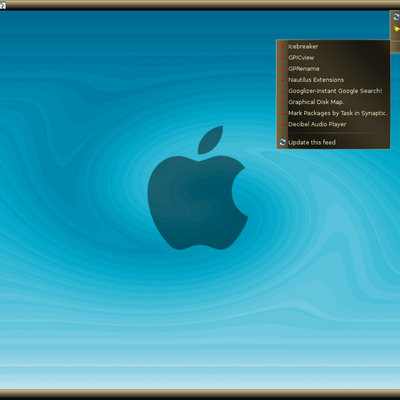The width and height of the screenshot is (400, 400).
Task: Click the red bullet beside Icebreaker
Action: coord(283,46)
